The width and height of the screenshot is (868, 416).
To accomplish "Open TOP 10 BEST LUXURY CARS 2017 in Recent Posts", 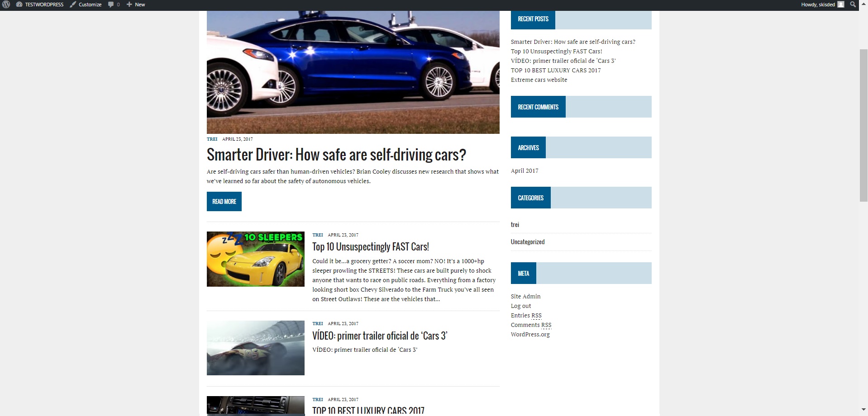I will tap(556, 71).
